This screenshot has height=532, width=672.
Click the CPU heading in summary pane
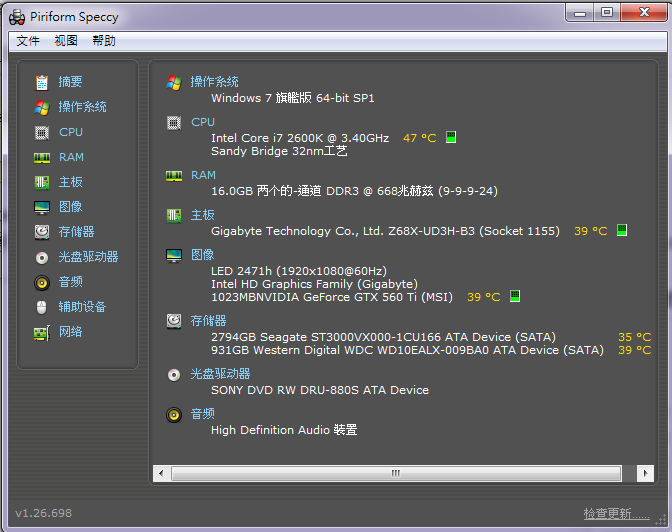click(203, 122)
